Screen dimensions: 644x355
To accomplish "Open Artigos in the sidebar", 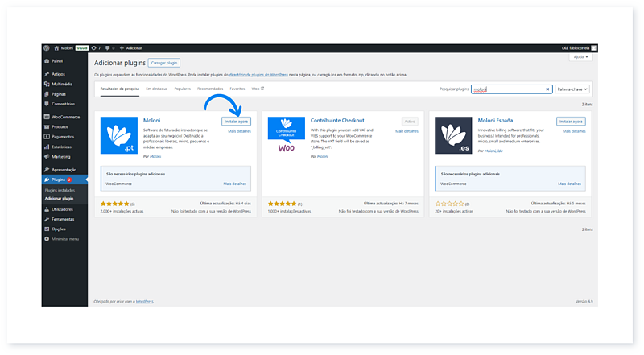I will 58,74.
